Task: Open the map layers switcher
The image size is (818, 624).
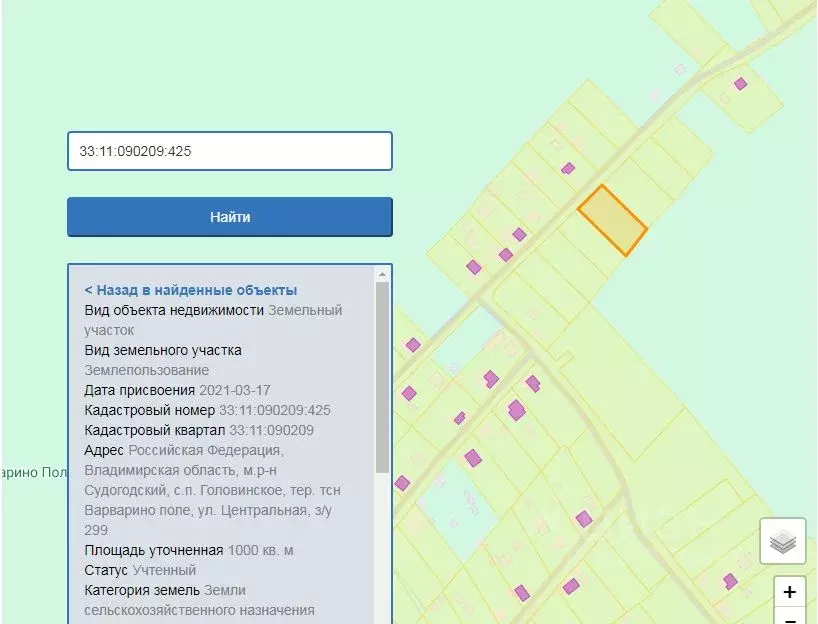Action: tap(783, 541)
